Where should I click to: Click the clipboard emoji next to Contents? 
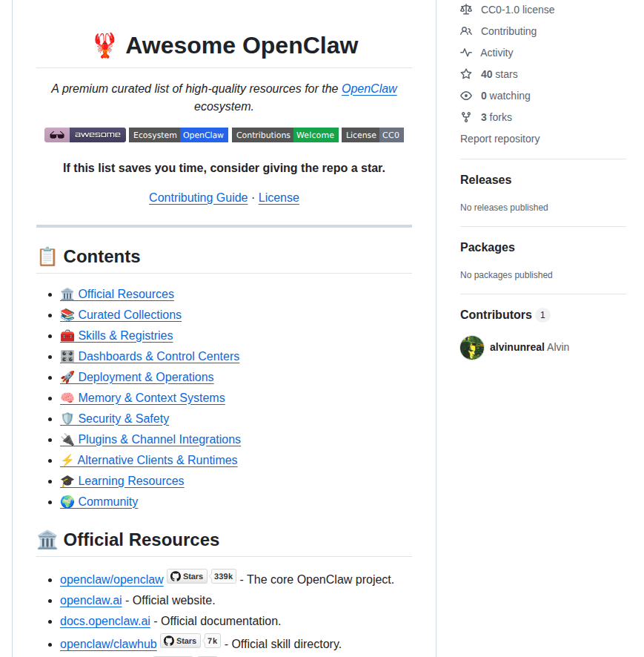(47, 257)
